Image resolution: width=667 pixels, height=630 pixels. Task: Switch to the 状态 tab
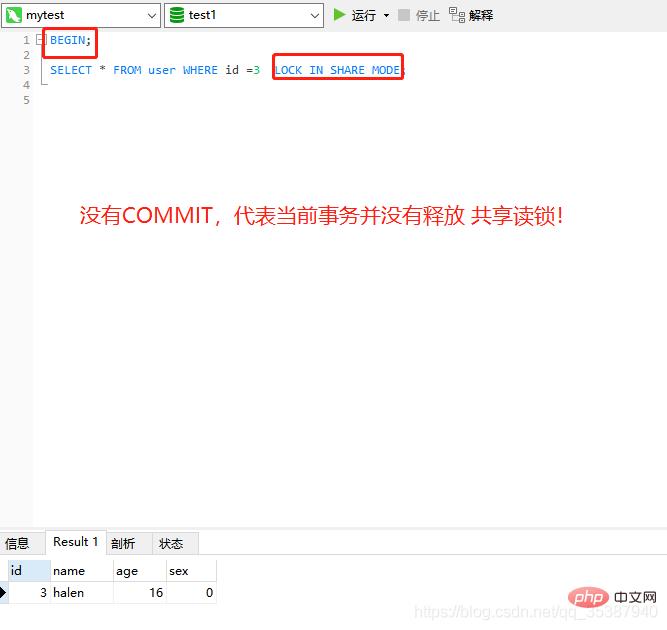pyautogui.click(x=171, y=543)
